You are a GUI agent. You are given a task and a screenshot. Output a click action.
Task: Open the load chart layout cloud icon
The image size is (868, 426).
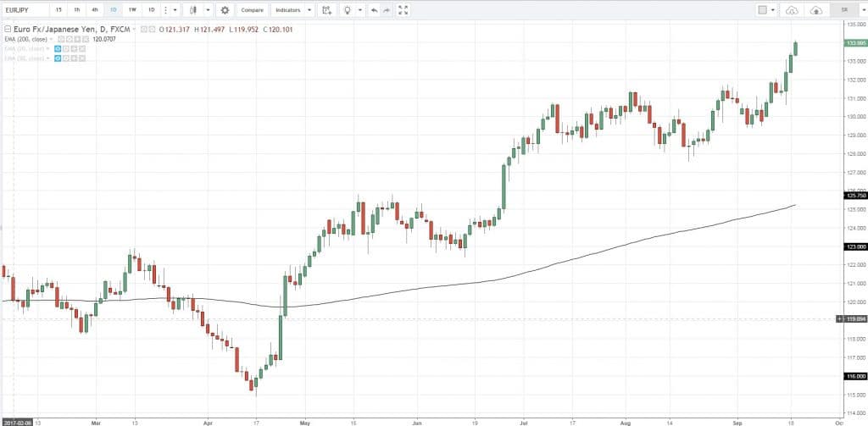point(793,10)
